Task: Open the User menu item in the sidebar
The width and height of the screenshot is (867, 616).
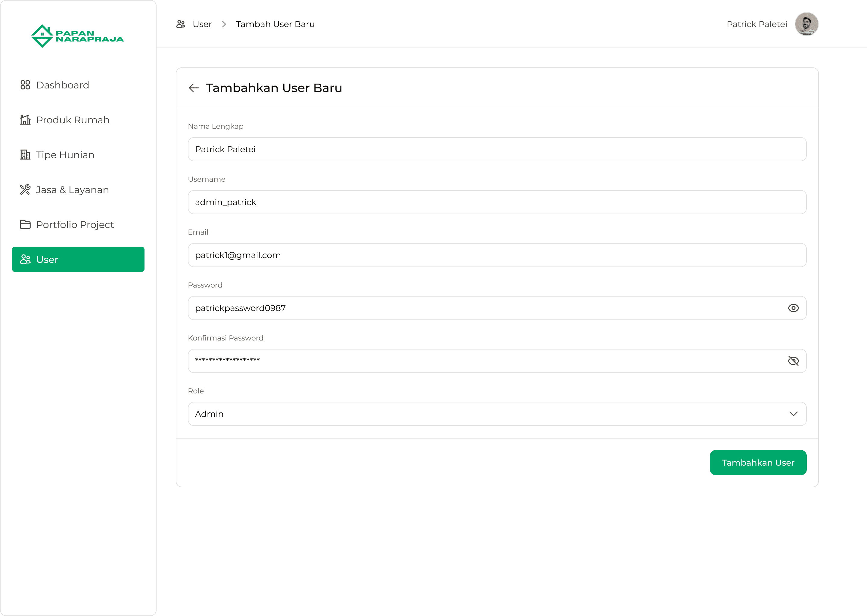Action: tap(78, 260)
